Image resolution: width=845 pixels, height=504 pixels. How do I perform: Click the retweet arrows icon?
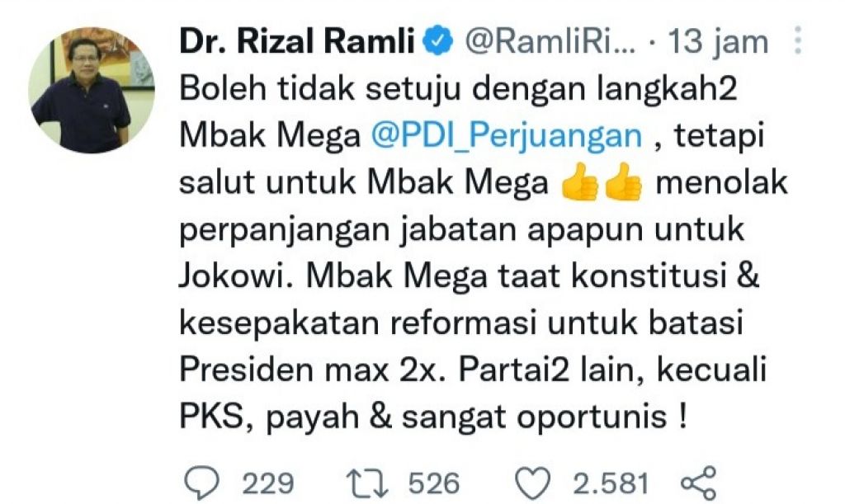tap(367, 483)
